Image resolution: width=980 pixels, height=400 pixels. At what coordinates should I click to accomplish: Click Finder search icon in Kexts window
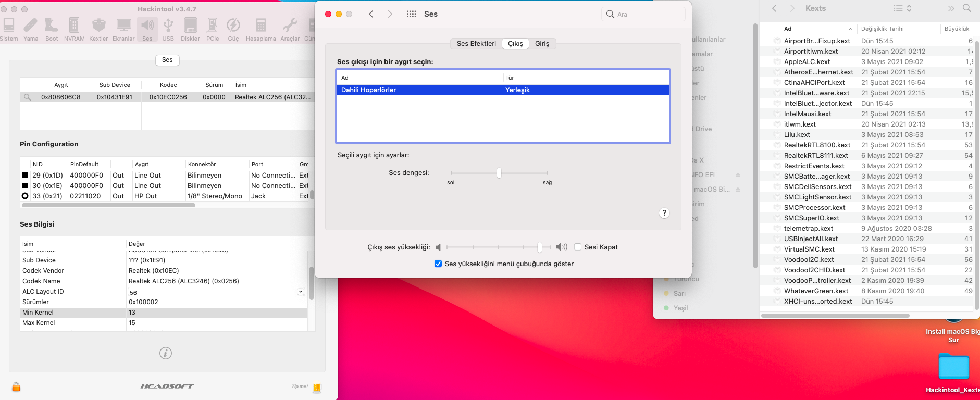(x=967, y=8)
